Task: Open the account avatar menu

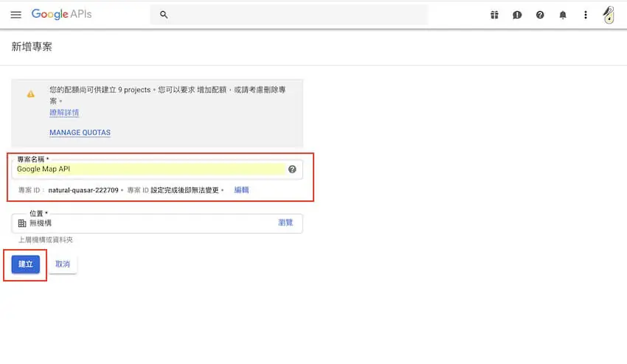Action: pyautogui.click(x=609, y=15)
